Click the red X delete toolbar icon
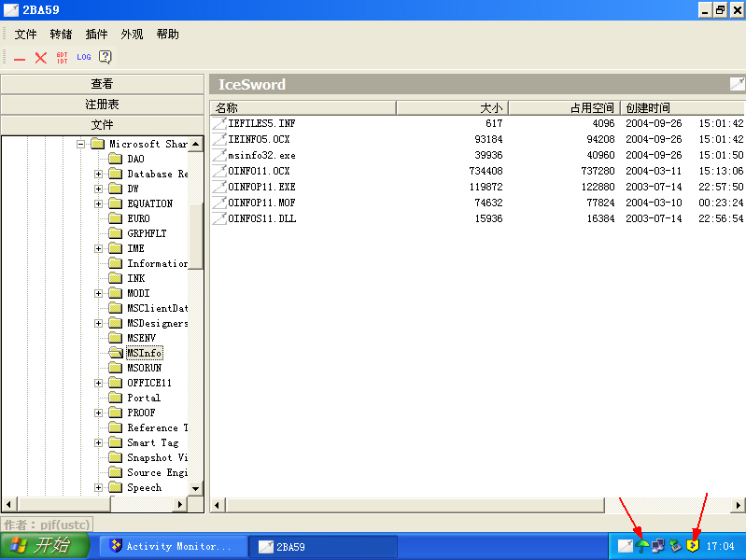 [41, 58]
